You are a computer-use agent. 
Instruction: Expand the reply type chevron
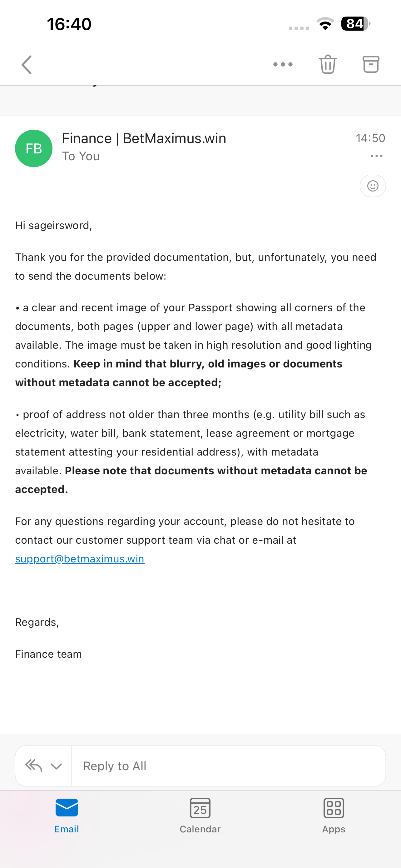[56, 766]
